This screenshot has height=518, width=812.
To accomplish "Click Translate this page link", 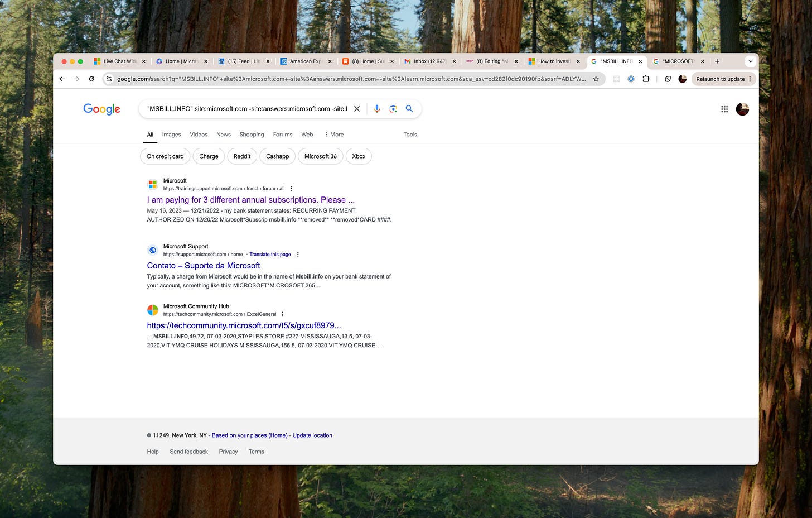I will click(x=270, y=255).
